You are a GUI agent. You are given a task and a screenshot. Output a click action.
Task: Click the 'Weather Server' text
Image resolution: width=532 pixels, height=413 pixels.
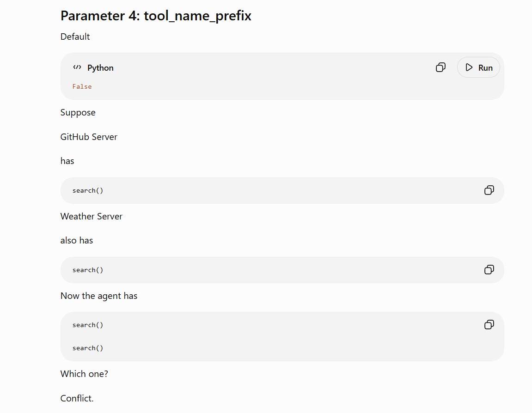pos(91,216)
